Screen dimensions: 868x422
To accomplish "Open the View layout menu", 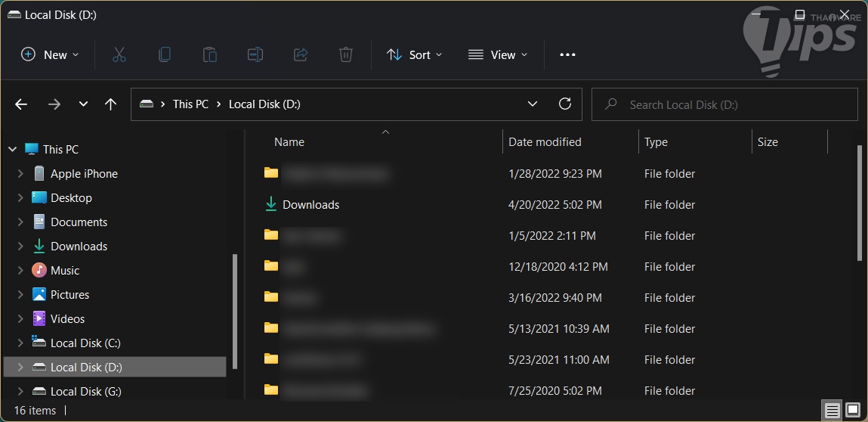I will [498, 54].
